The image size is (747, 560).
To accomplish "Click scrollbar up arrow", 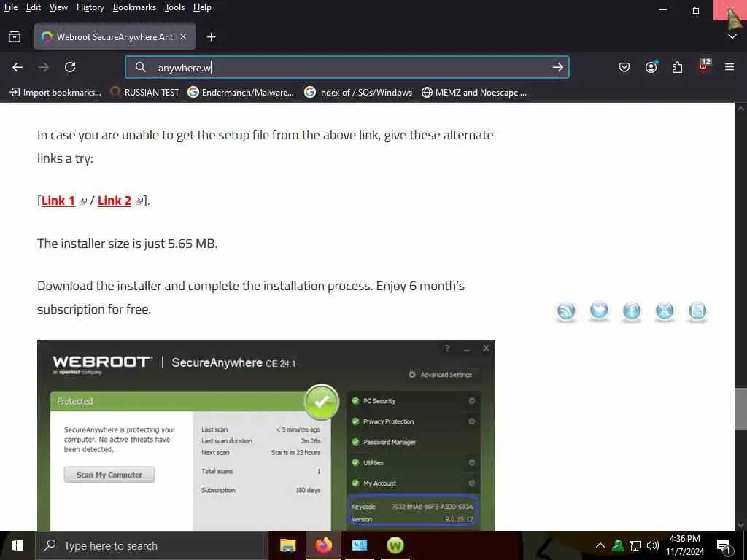I will pyautogui.click(x=741, y=109).
